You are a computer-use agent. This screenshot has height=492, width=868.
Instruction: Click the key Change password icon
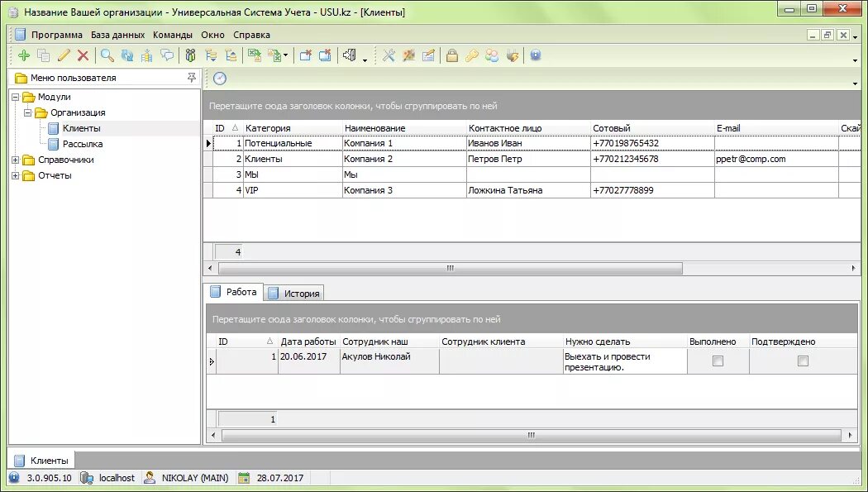tap(472, 55)
